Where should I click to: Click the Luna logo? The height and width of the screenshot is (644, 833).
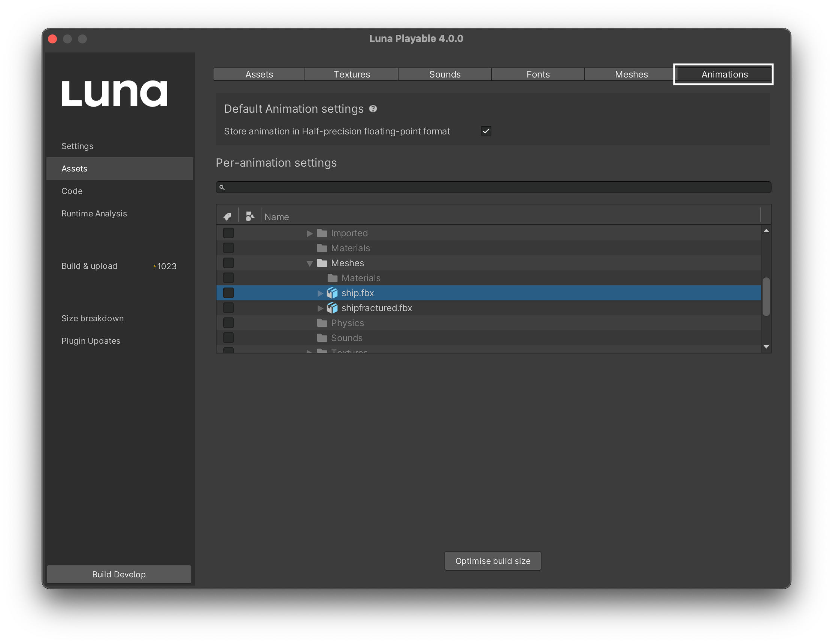[114, 93]
